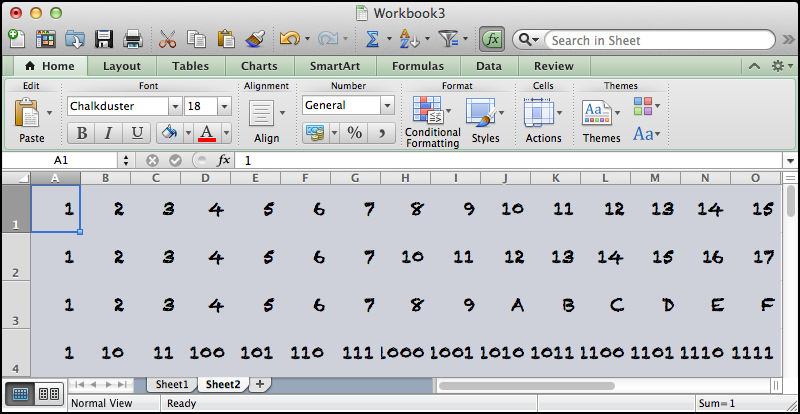Open Conditional Formatting in the ribbon
This screenshot has height=414, width=800.
tap(432, 121)
